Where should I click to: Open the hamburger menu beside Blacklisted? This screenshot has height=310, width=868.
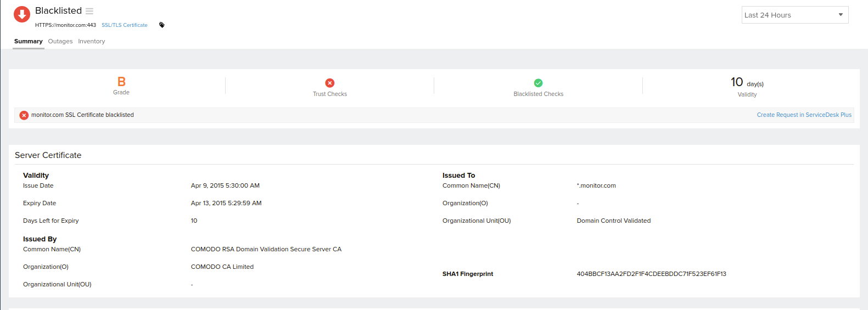89,11
